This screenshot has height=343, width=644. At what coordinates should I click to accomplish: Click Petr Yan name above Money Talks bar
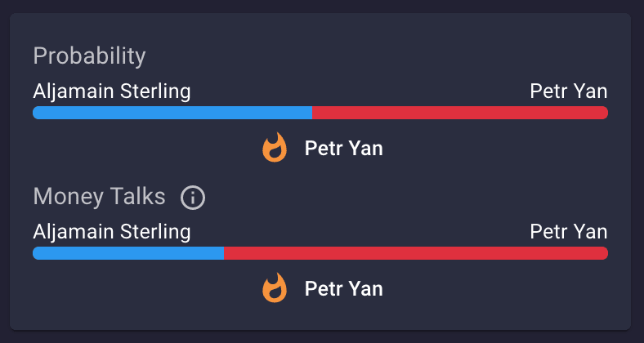(x=569, y=232)
